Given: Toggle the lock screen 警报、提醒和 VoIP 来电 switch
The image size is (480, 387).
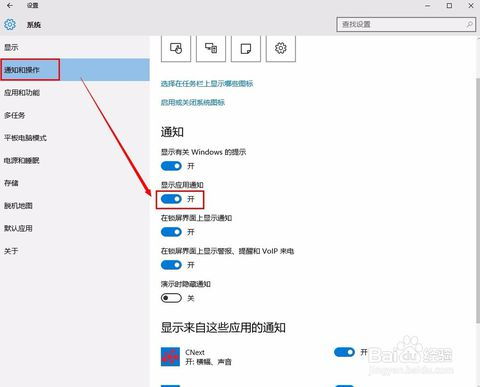Looking at the screenshot, I should (171, 265).
